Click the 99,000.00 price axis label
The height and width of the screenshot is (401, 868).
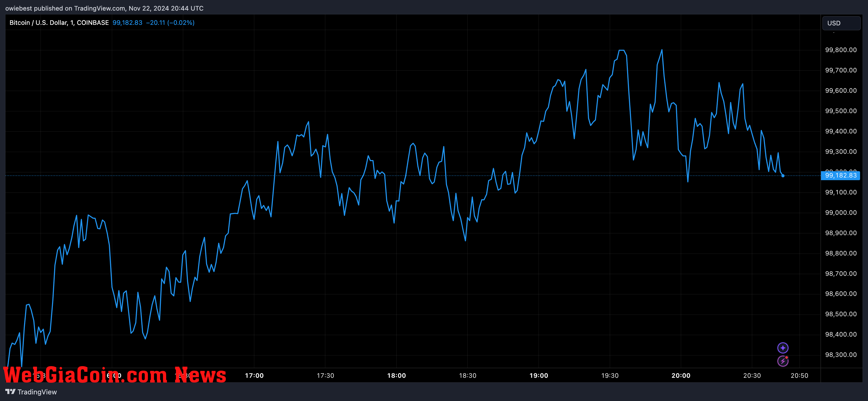tap(841, 212)
